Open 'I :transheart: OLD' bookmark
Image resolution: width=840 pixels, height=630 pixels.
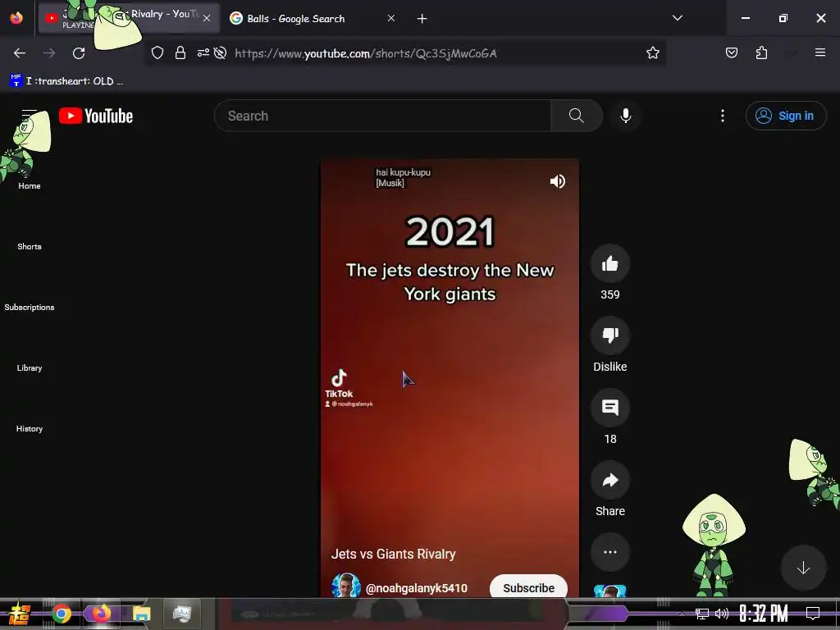[x=67, y=81]
